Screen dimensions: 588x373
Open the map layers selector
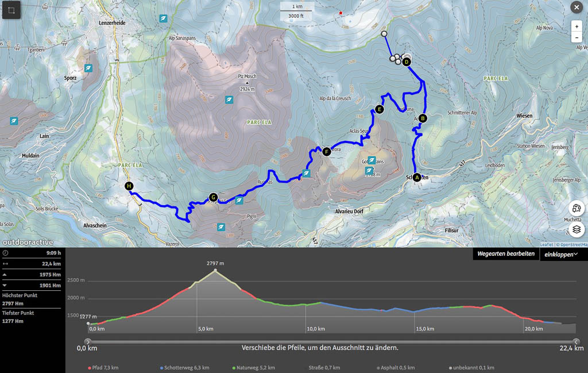(577, 229)
